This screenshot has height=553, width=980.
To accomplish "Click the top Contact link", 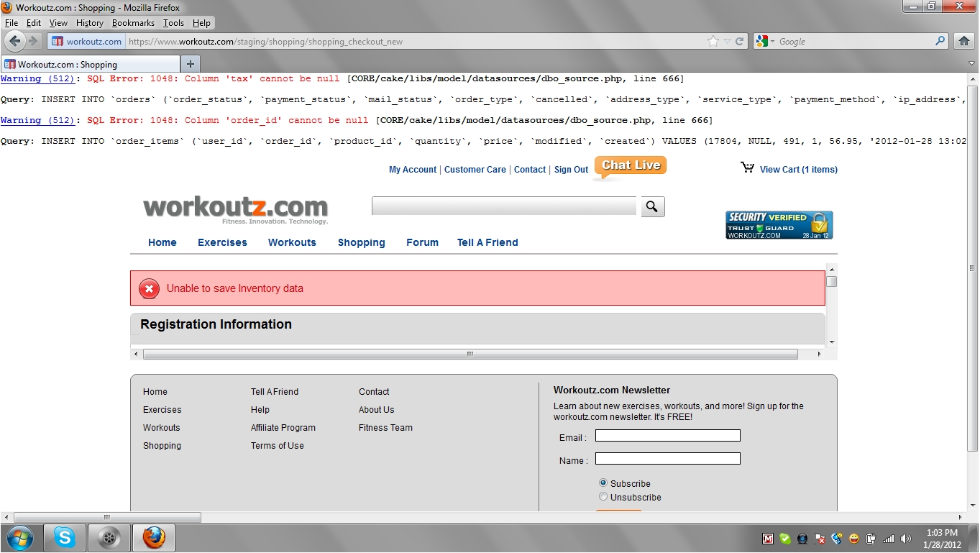I will pyautogui.click(x=530, y=170).
